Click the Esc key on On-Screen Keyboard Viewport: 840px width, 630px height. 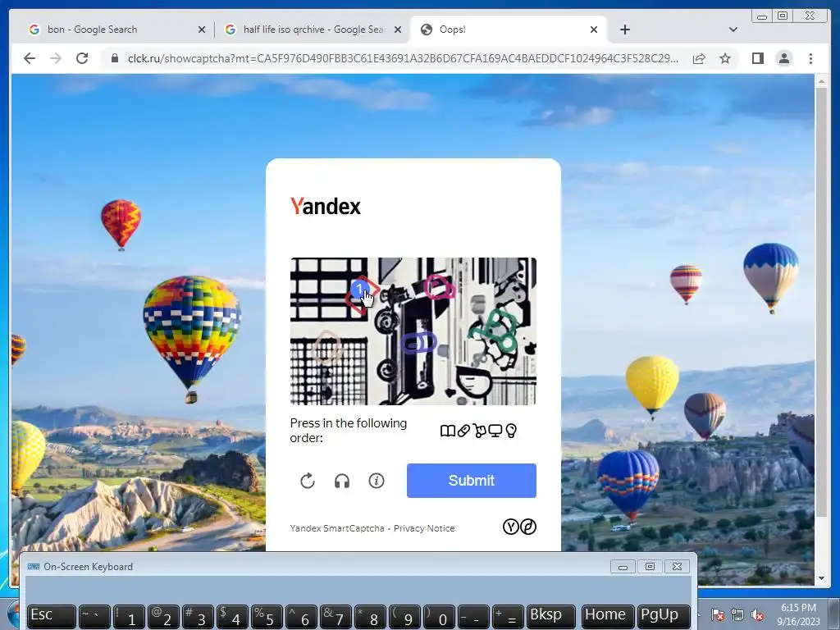52,617
